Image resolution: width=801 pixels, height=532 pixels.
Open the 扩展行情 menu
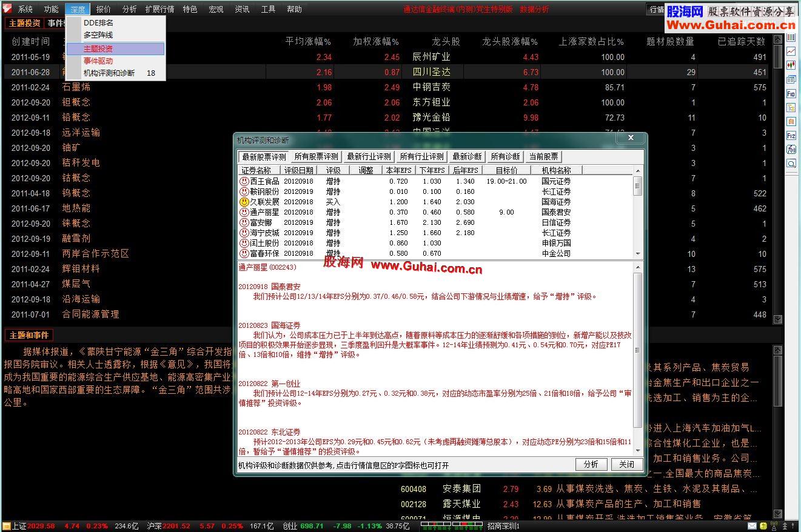[159, 9]
